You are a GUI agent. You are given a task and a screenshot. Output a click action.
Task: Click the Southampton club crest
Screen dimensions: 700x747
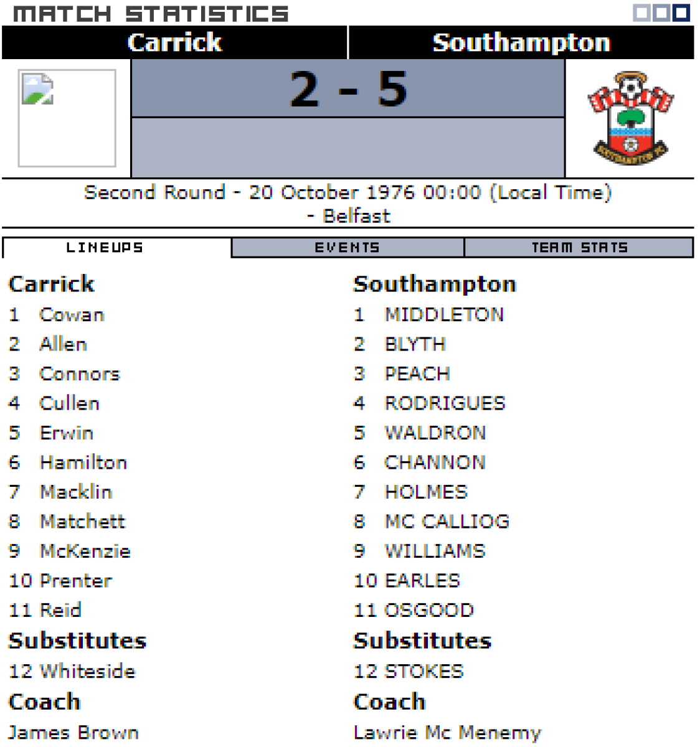point(630,118)
